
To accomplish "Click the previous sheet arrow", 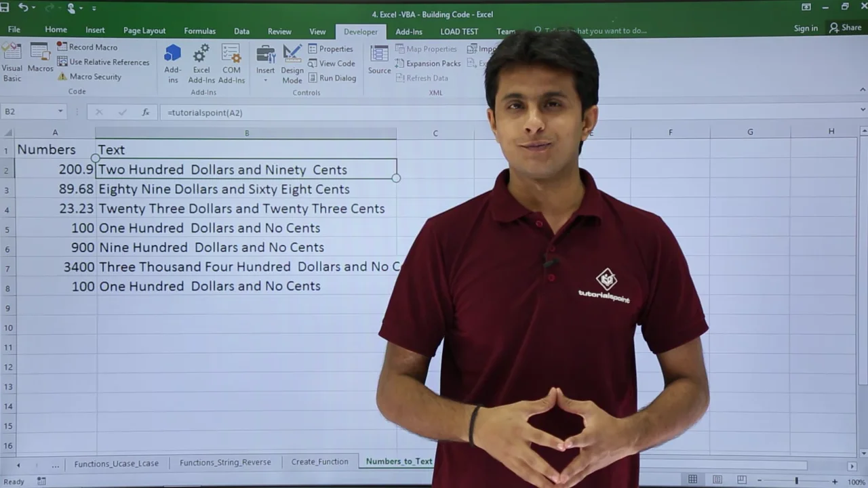I will click(x=18, y=465).
